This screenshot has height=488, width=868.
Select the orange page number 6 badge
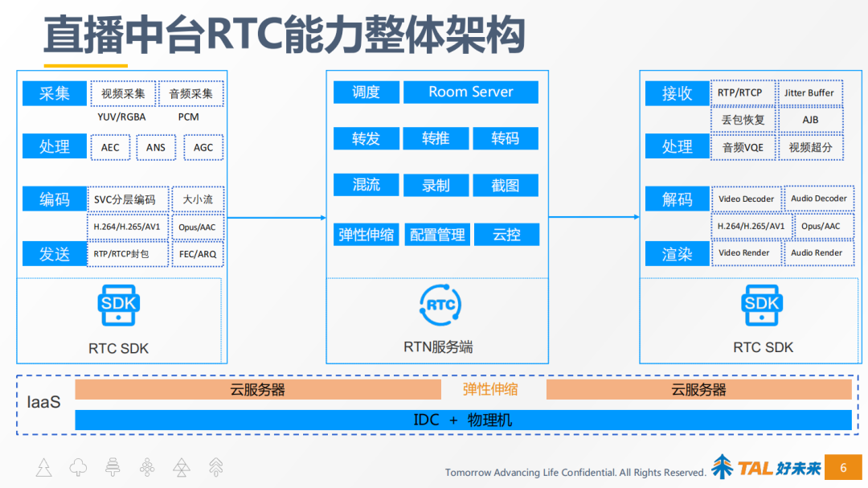(843, 468)
